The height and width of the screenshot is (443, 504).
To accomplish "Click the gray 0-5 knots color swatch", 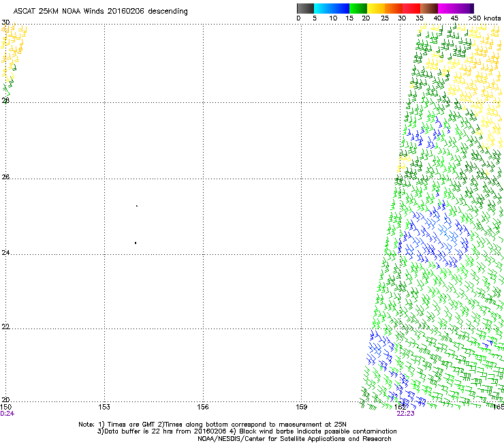I will coord(305,8).
